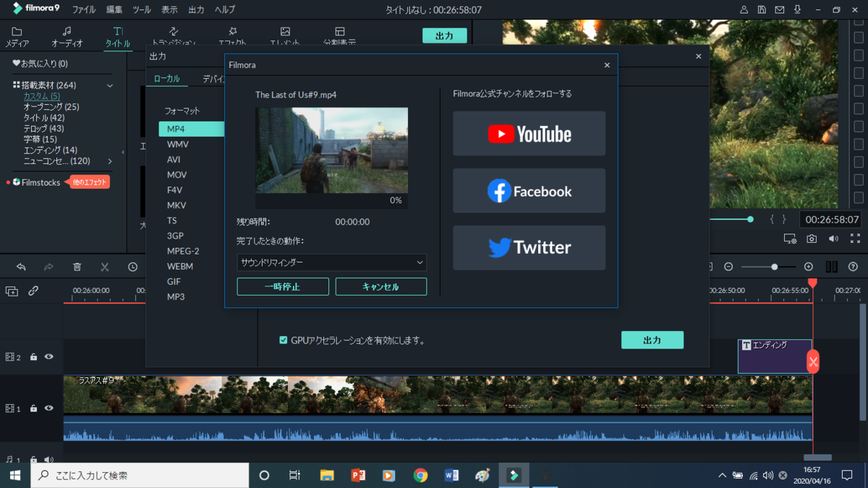Open the Audio panel

67,38
